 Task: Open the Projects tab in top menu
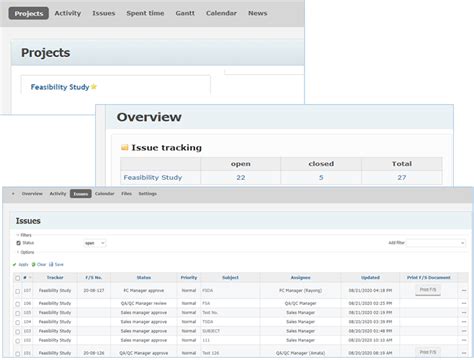pyautogui.click(x=29, y=13)
